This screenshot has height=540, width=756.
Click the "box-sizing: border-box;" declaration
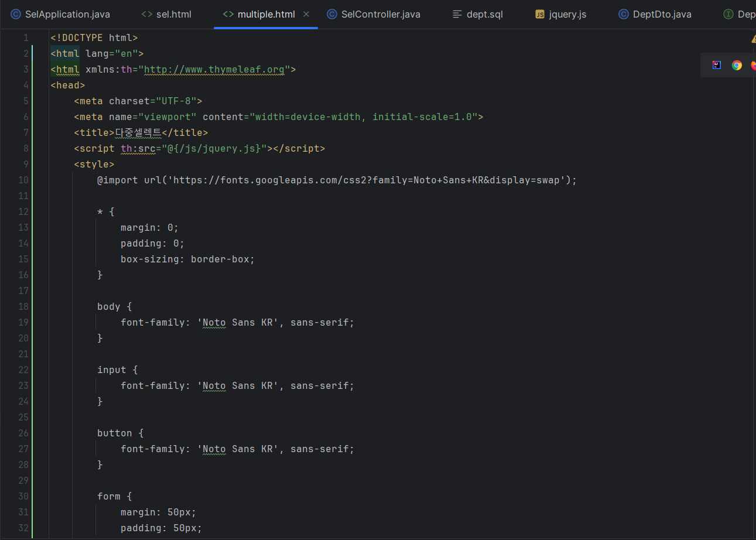point(188,259)
